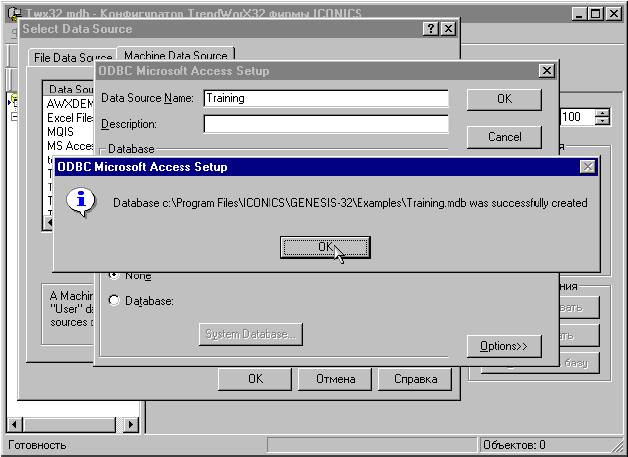Select MS Access entry in the data source list
The image size is (628, 457).
coord(70,146)
